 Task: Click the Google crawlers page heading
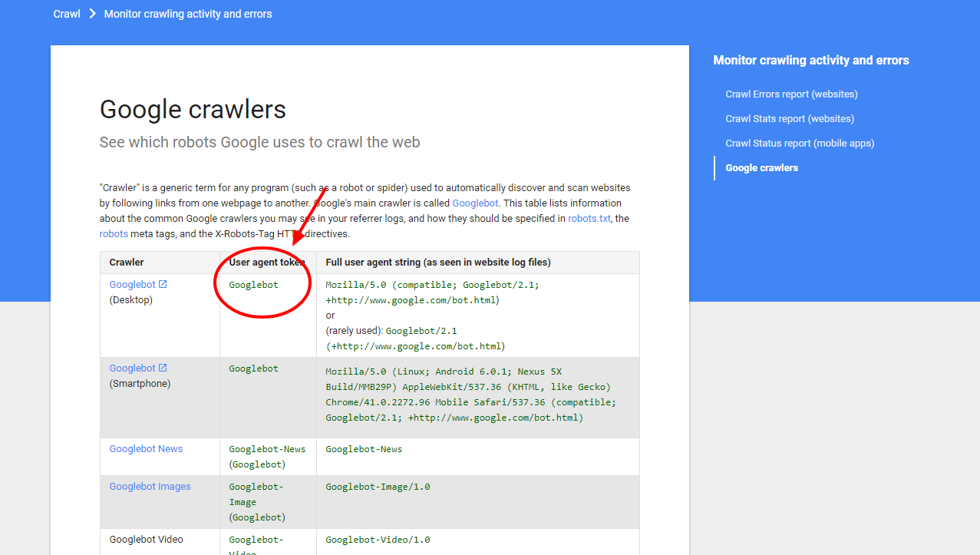pyautogui.click(x=192, y=109)
